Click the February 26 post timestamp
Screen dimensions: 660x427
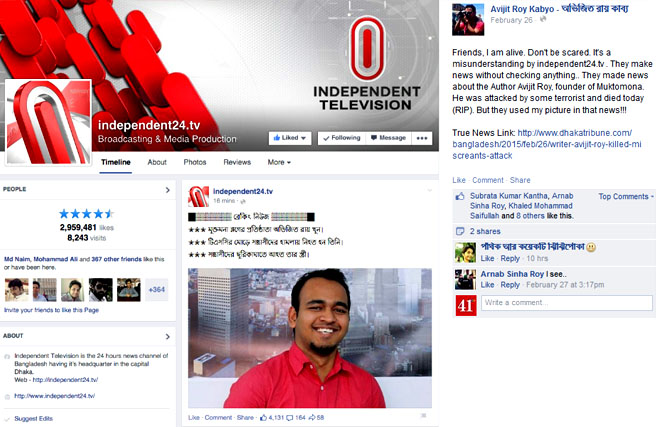click(x=511, y=20)
